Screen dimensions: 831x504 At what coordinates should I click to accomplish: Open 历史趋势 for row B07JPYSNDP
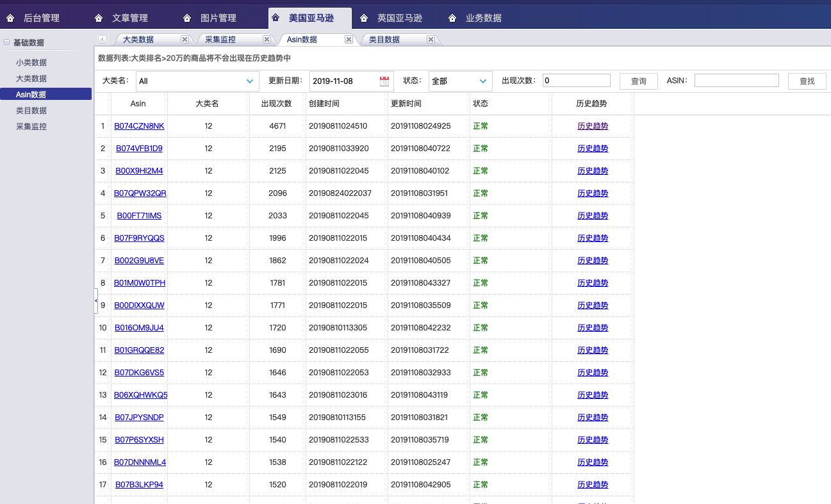(x=593, y=418)
